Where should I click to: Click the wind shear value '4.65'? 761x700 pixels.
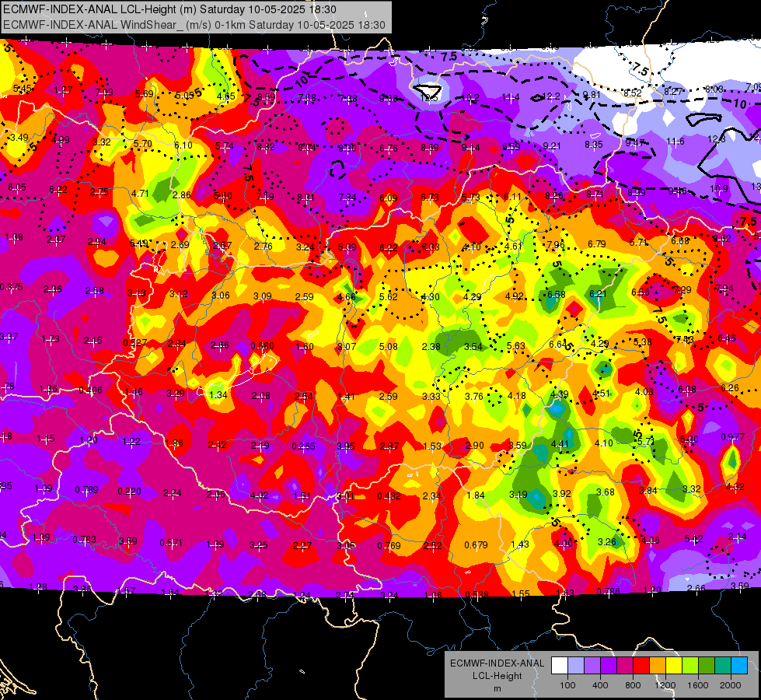coord(226,96)
